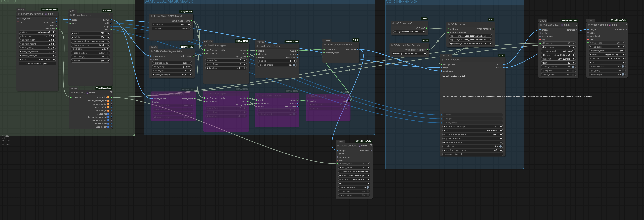
Task: Click prompt text 'two kids jumping on a bed'
Action: [x=454, y=76]
